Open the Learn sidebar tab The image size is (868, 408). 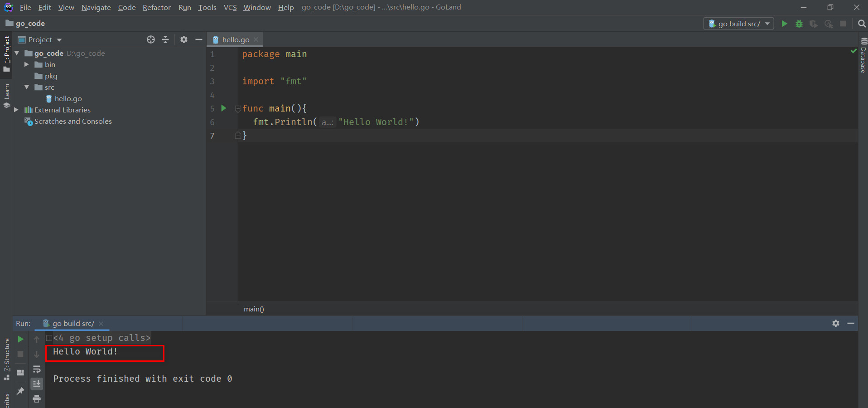6,96
